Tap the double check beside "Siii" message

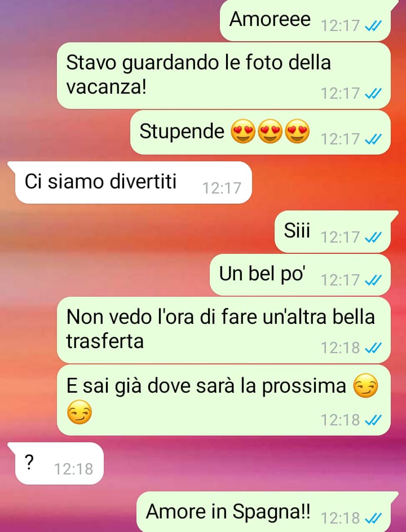coord(373,237)
